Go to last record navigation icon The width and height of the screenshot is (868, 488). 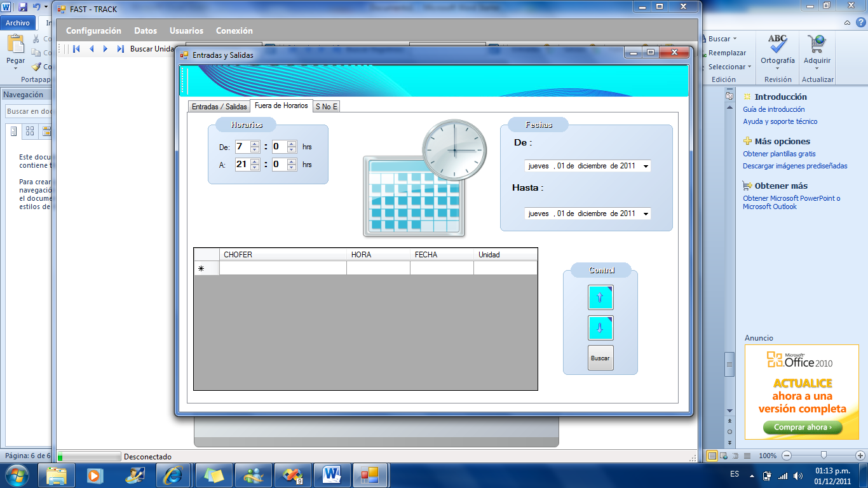[120, 49]
